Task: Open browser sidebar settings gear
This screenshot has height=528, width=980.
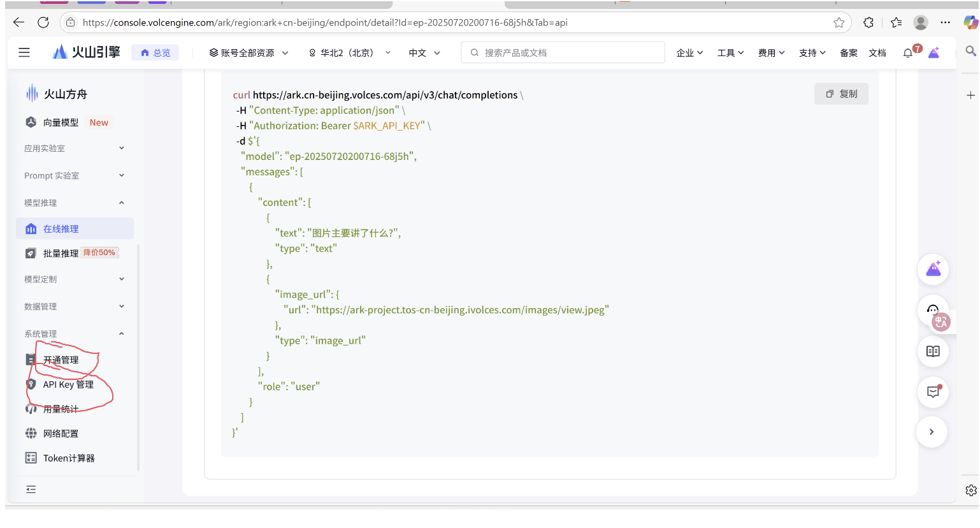Action: pyautogui.click(x=970, y=490)
